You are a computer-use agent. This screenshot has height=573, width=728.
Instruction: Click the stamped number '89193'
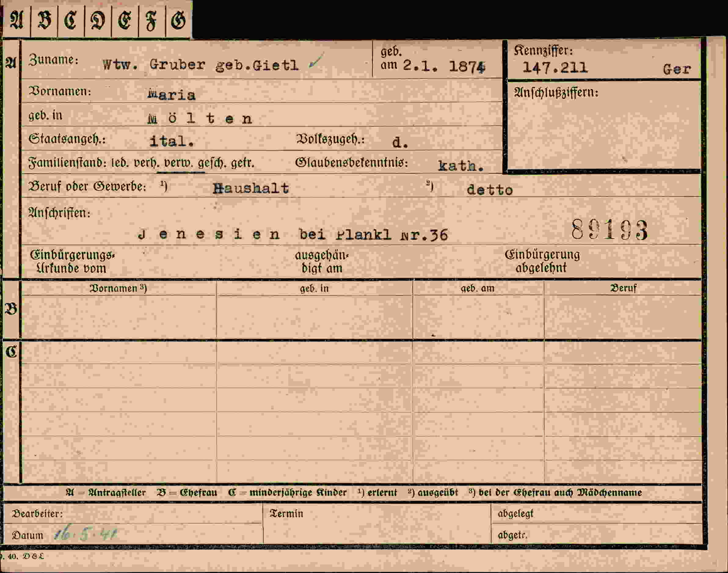pyautogui.click(x=610, y=230)
